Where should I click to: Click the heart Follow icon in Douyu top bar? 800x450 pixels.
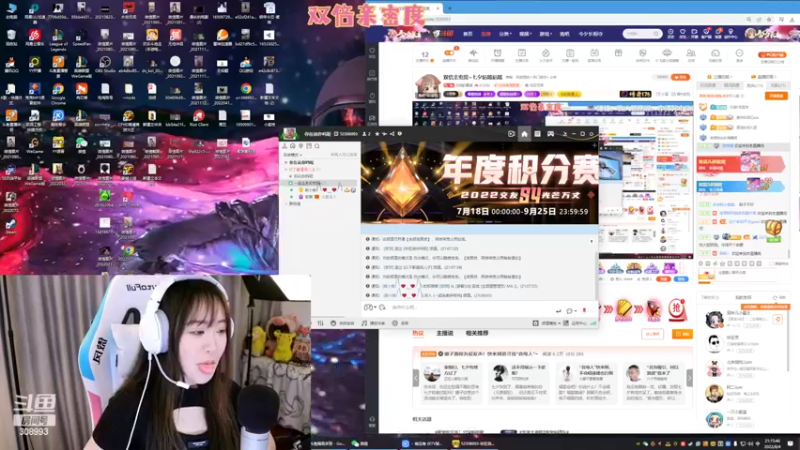point(683,34)
